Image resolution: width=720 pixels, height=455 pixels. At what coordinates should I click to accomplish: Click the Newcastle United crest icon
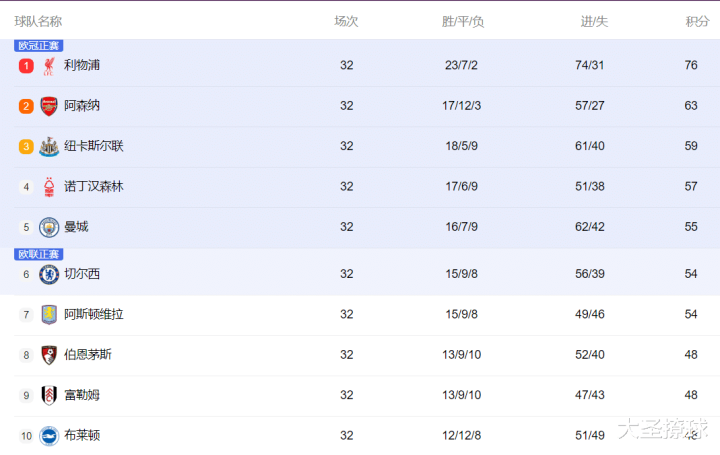(49, 146)
